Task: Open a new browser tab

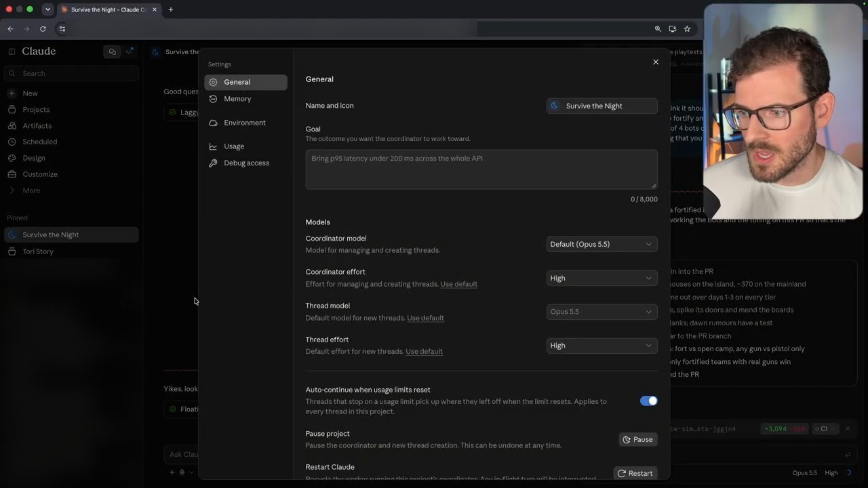Action: pyautogui.click(x=171, y=9)
